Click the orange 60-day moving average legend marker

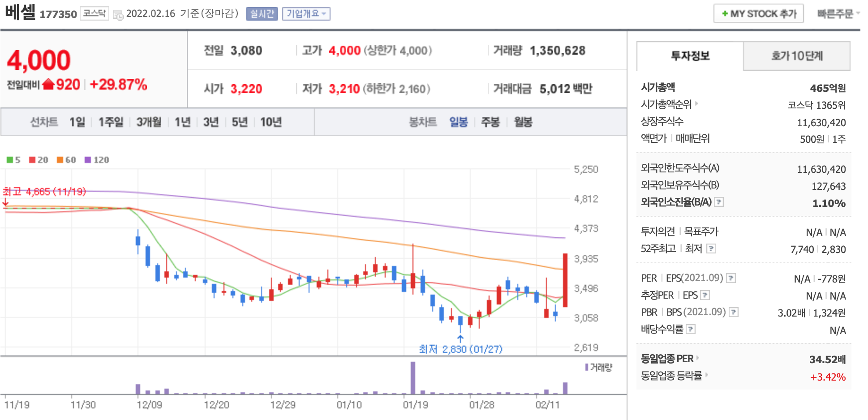point(60,160)
